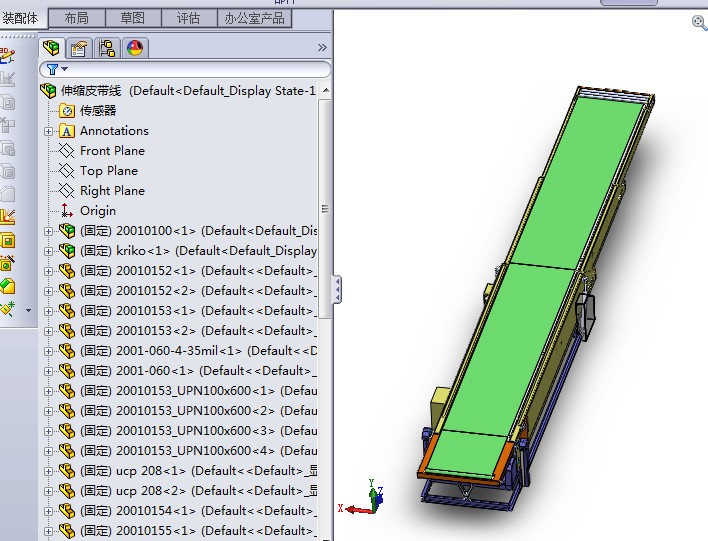Select the 20010155<1> component
The height and width of the screenshot is (541, 708).
tap(188, 531)
